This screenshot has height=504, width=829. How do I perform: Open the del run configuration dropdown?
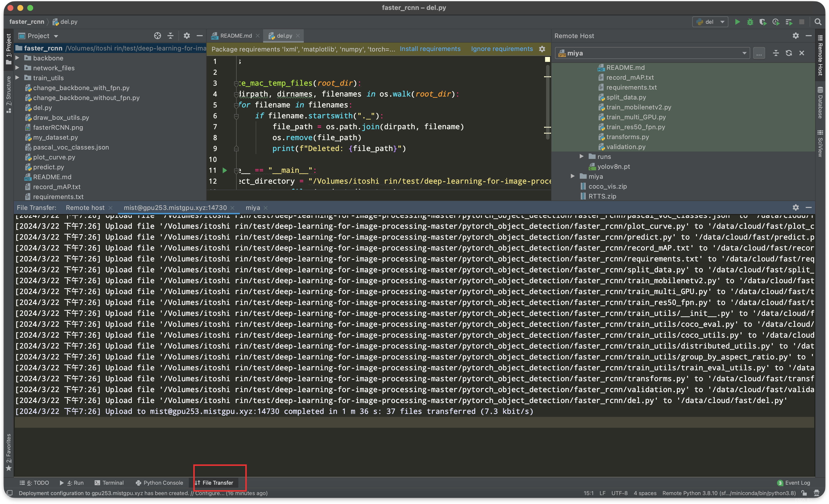click(x=710, y=22)
